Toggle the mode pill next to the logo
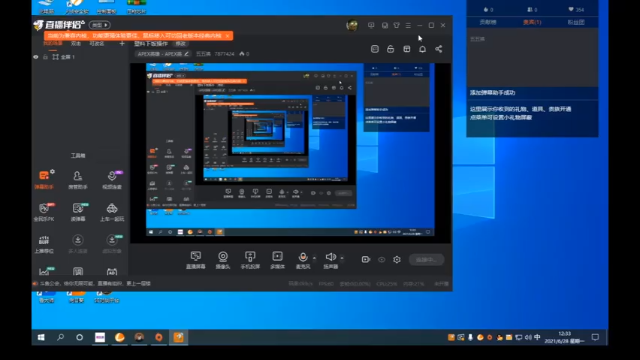The image size is (640, 360). 100,25
